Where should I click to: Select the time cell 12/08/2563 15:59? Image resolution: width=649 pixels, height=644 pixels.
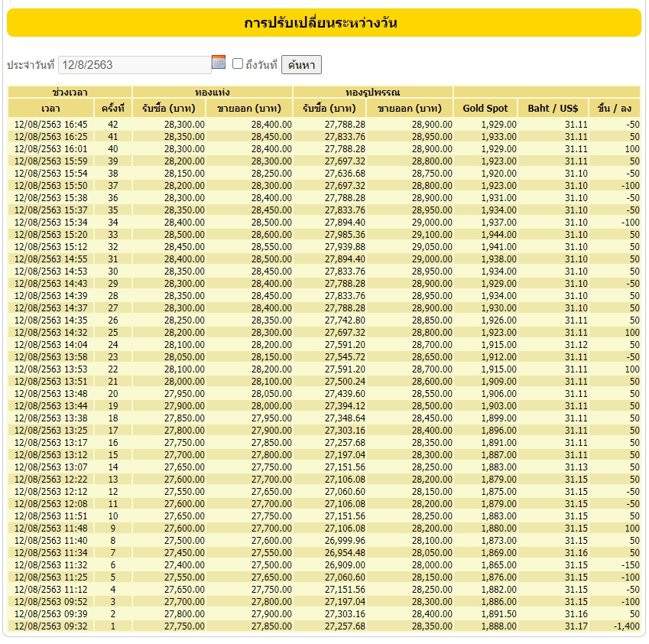51,161
